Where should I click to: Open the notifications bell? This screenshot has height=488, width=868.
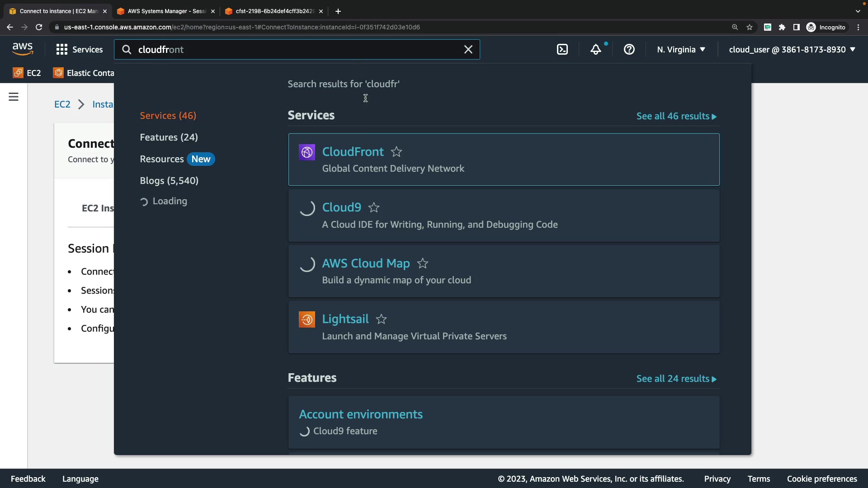pos(596,50)
